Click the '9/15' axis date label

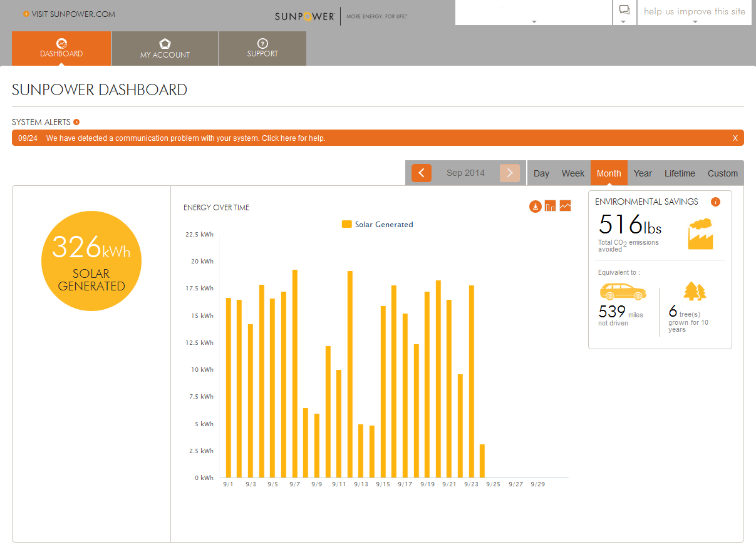tap(383, 484)
